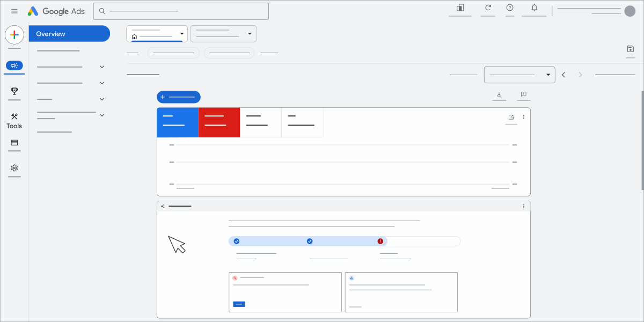Open the Admin settings gear icon

14,168
